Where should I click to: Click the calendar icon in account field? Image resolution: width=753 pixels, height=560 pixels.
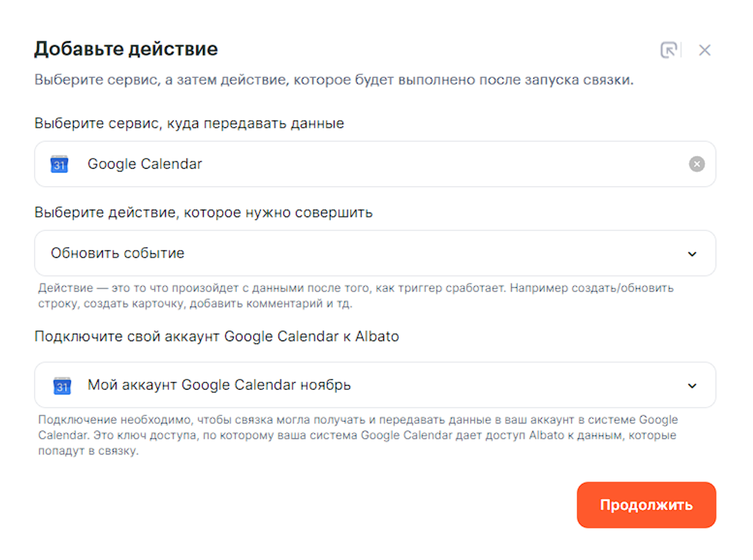point(62,386)
